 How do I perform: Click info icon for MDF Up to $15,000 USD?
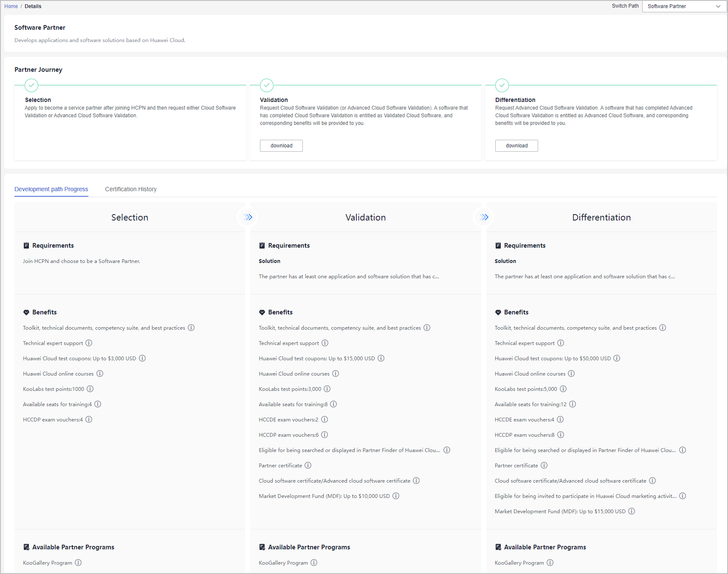(x=632, y=511)
